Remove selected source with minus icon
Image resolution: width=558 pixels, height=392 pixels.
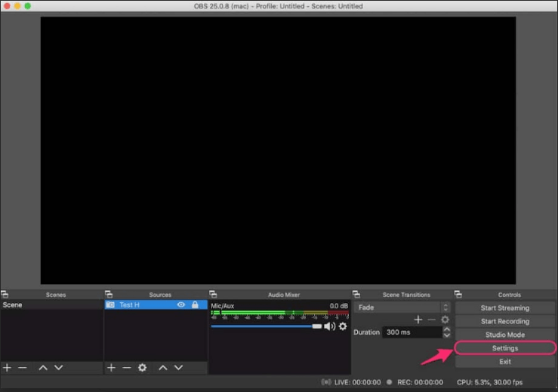click(x=127, y=367)
